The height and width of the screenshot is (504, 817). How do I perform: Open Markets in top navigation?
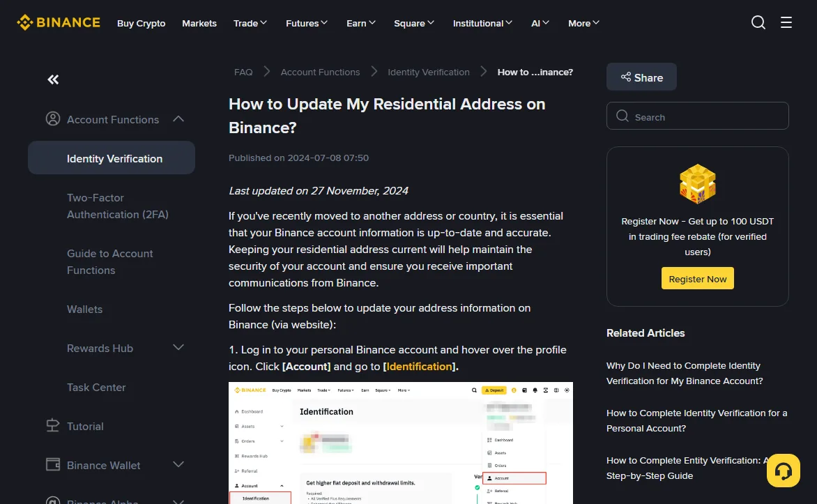pyautogui.click(x=199, y=24)
